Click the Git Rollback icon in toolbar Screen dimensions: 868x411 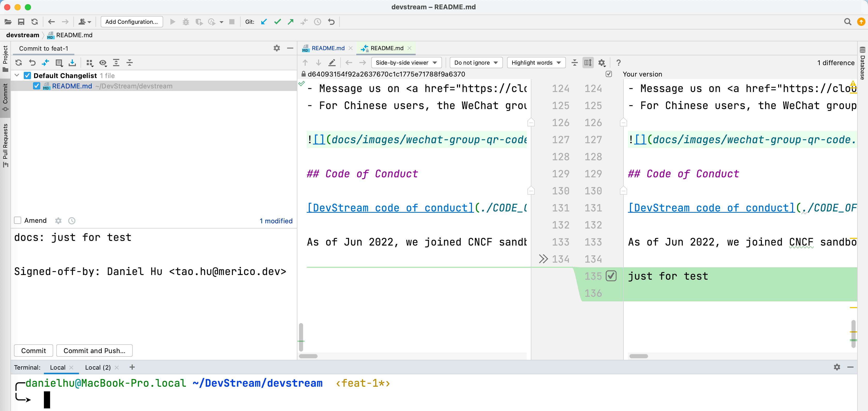tap(331, 22)
